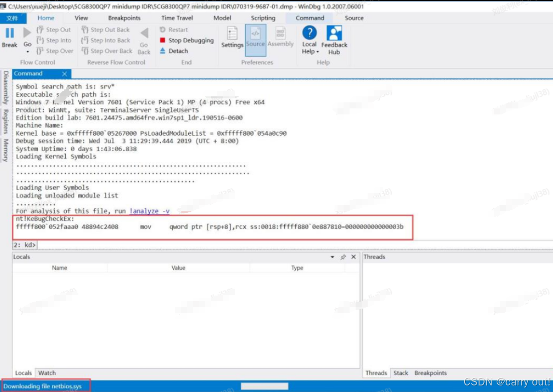Open the Settings preferences icon
Screen dimensions: 553x392
pos(232,33)
